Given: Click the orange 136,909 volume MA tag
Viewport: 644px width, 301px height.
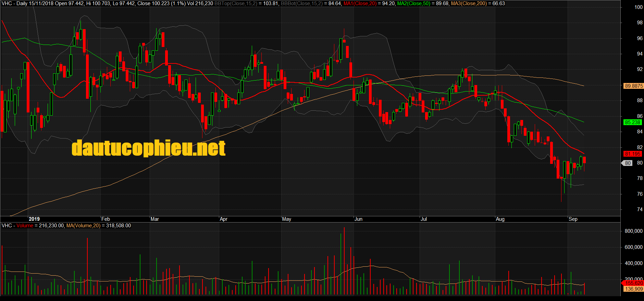Looking at the screenshot, I should pyautogui.click(x=633, y=289).
